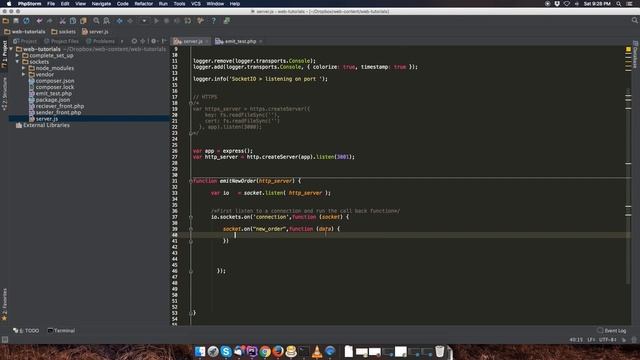
Task: Select sender_front.php in project tree
Action: 55,112
